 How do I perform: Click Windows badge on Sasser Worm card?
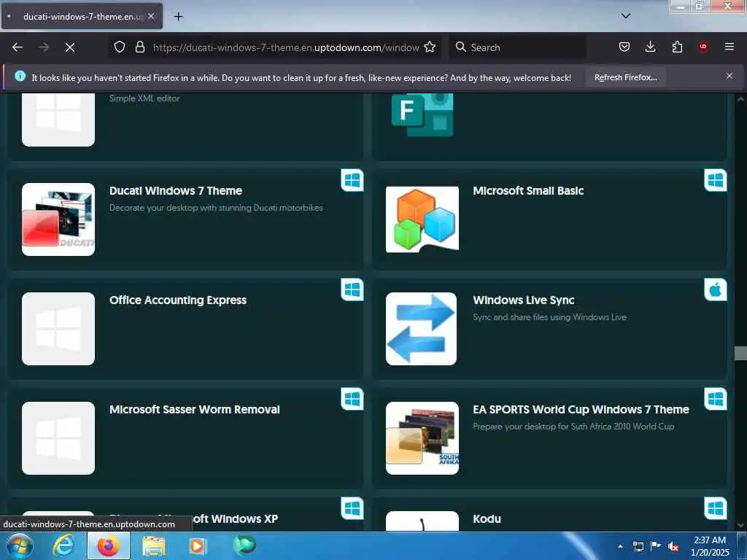click(352, 399)
